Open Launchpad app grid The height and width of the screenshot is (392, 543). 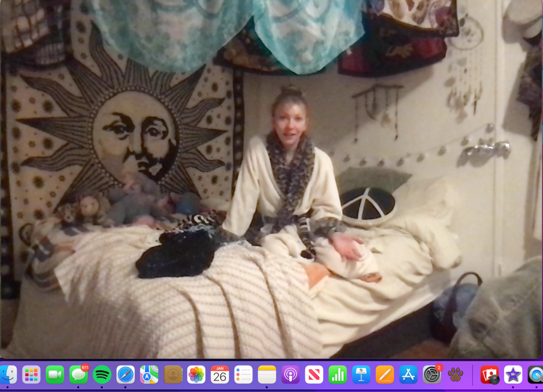(x=31, y=374)
